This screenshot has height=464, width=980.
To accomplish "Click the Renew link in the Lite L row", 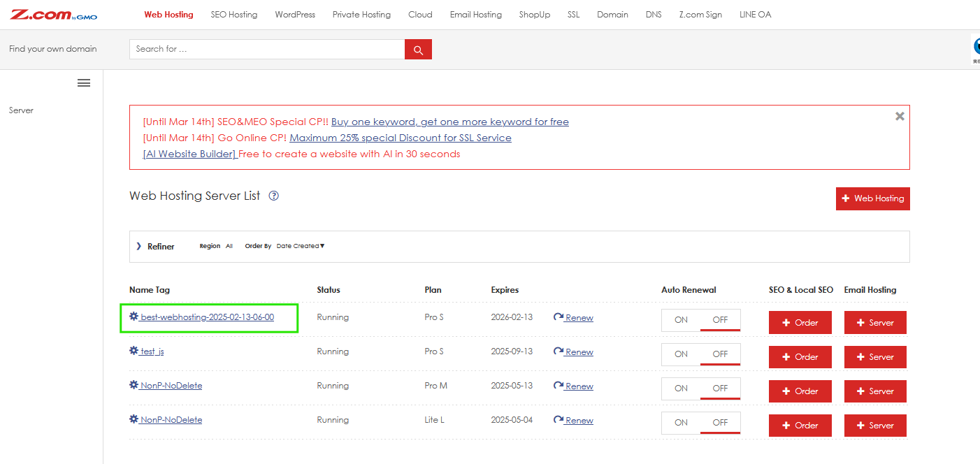I will (579, 421).
